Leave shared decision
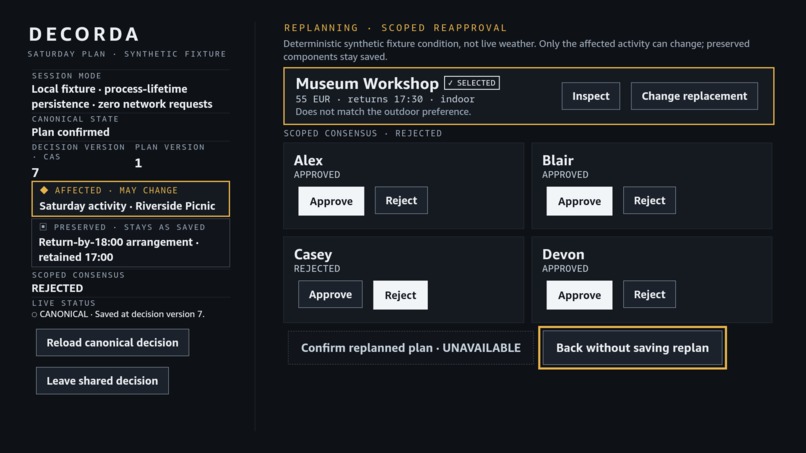The height and width of the screenshot is (453, 806). coord(102,380)
